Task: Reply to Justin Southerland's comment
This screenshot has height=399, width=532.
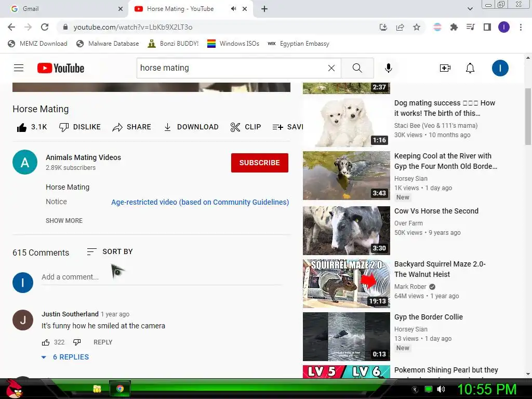Action: pos(103,342)
